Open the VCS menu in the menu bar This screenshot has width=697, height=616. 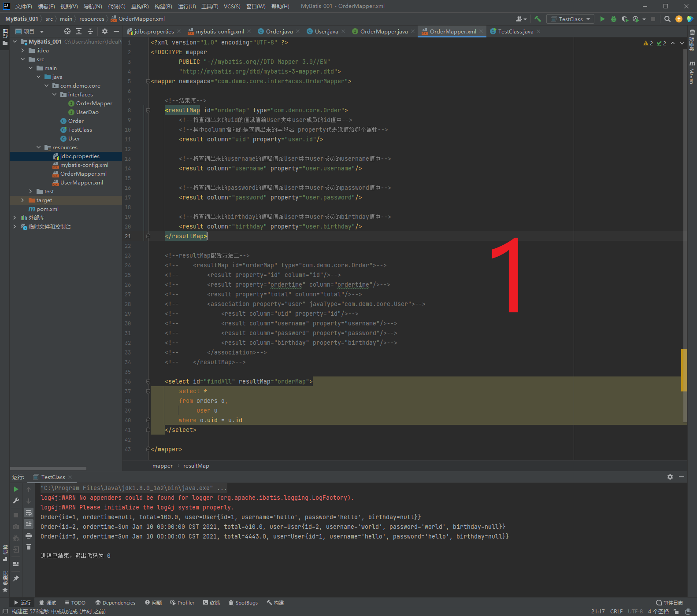(232, 6)
